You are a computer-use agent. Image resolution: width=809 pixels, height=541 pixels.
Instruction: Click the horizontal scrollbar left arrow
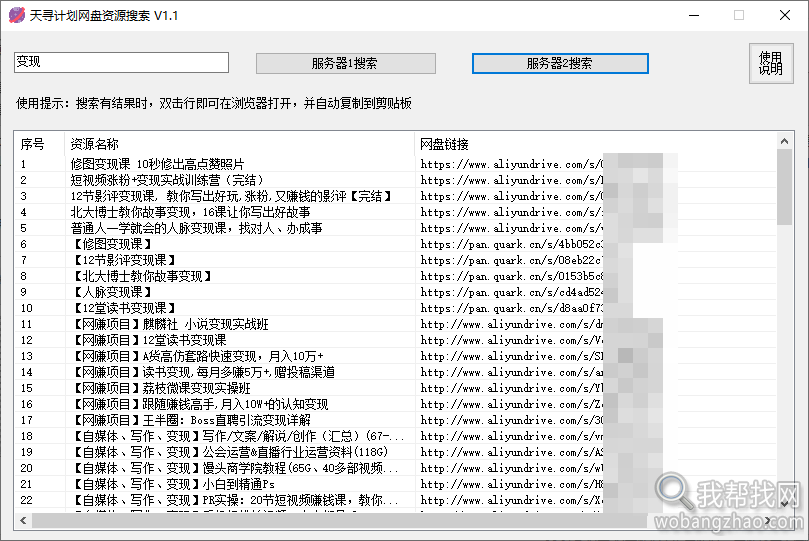tap(23, 521)
